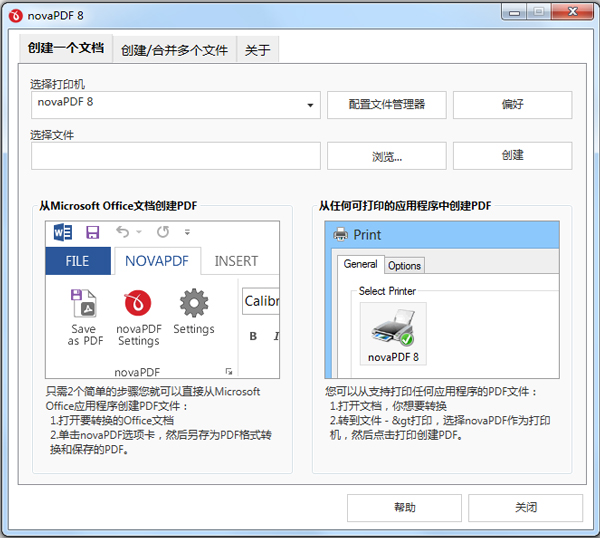Open the 关于 tab
The image size is (600, 538).
(x=258, y=50)
